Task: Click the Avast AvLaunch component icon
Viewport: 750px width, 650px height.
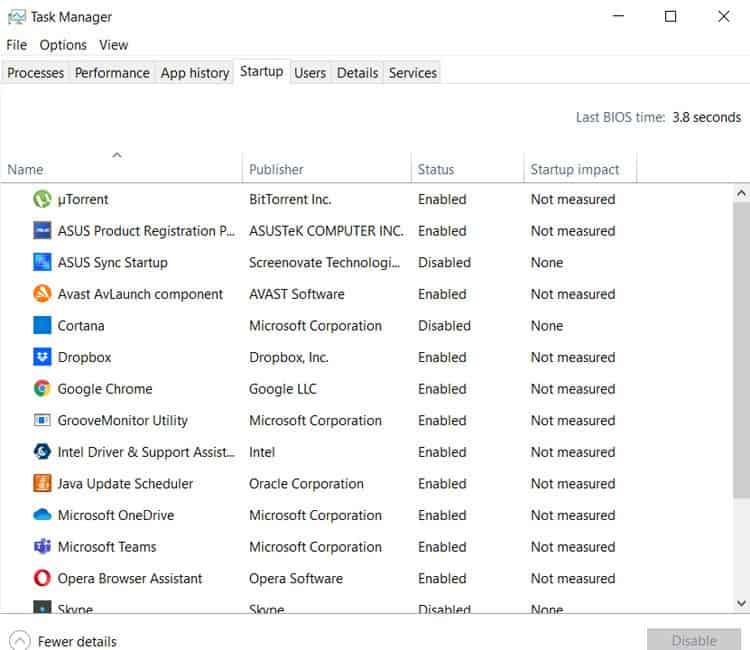Action: tap(42, 294)
